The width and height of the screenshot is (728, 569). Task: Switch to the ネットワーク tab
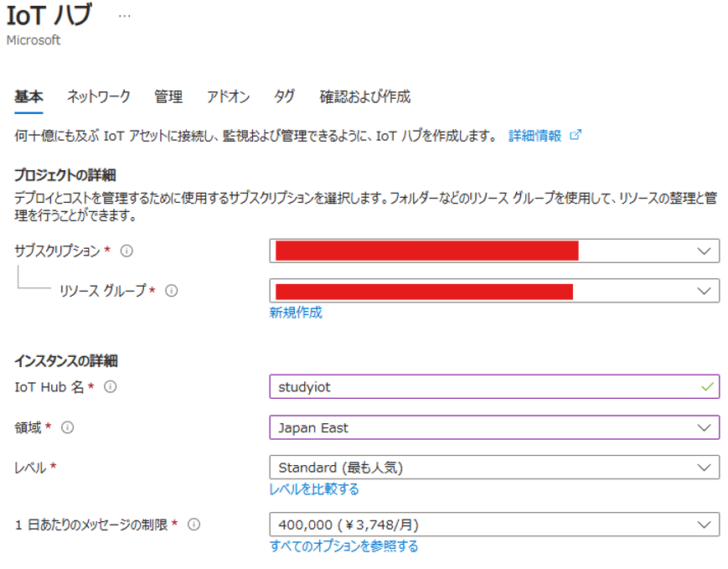coord(98,96)
